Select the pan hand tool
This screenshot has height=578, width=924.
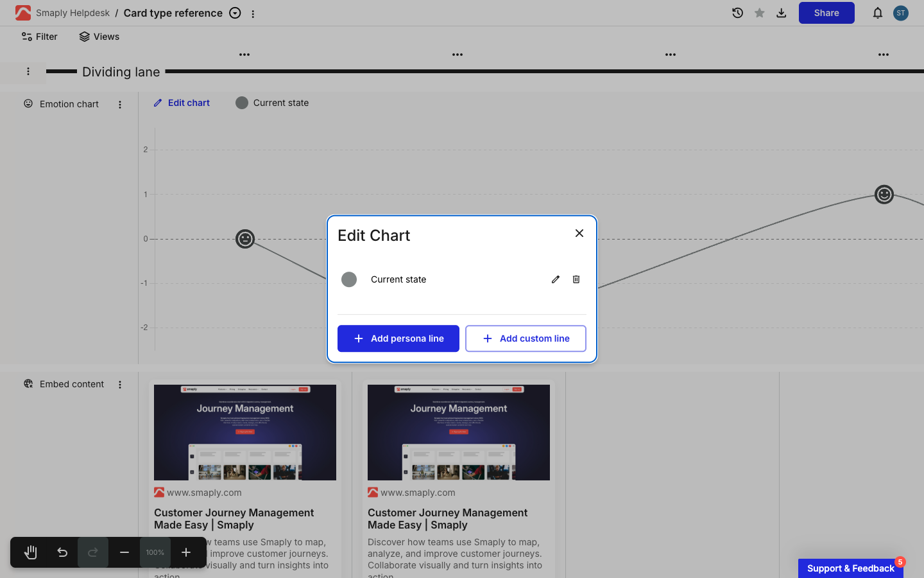tap(31, 552)
